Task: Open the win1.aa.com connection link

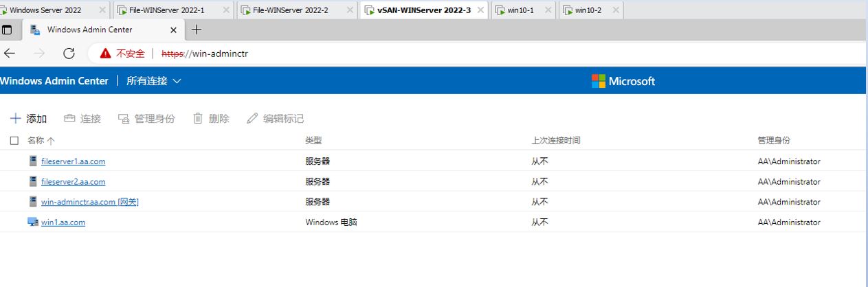Action: 63,222
